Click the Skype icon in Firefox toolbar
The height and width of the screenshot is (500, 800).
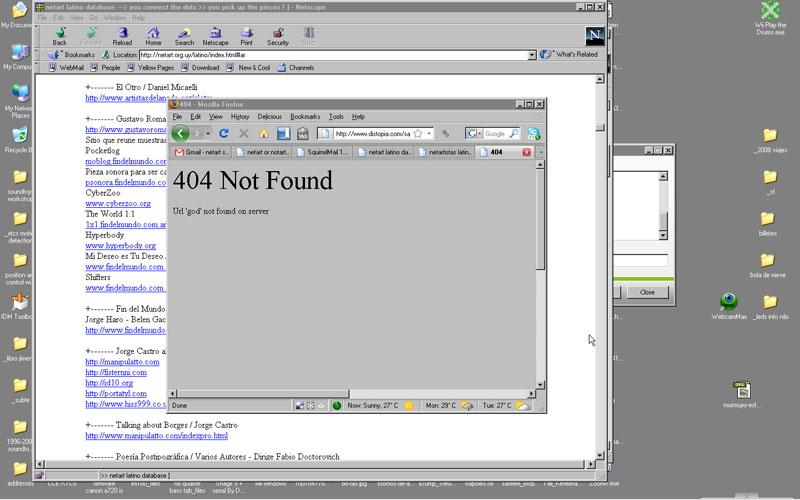pyautogui.click(x=534, y=133)
